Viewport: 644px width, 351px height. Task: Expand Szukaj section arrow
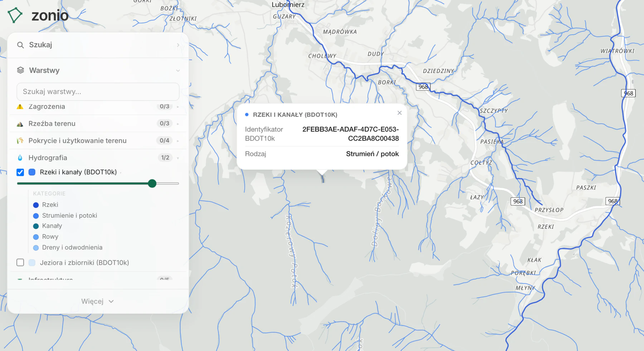[178, 45]
